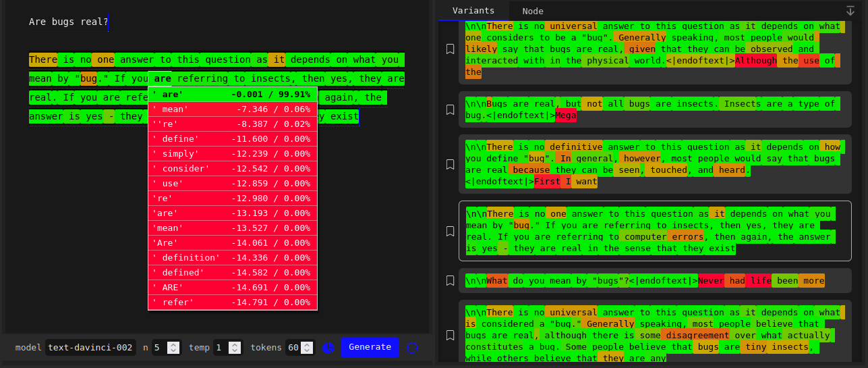Bookmark the 'no definitive answer' variant
Screen dimensions: 868x368
(450, 164)
